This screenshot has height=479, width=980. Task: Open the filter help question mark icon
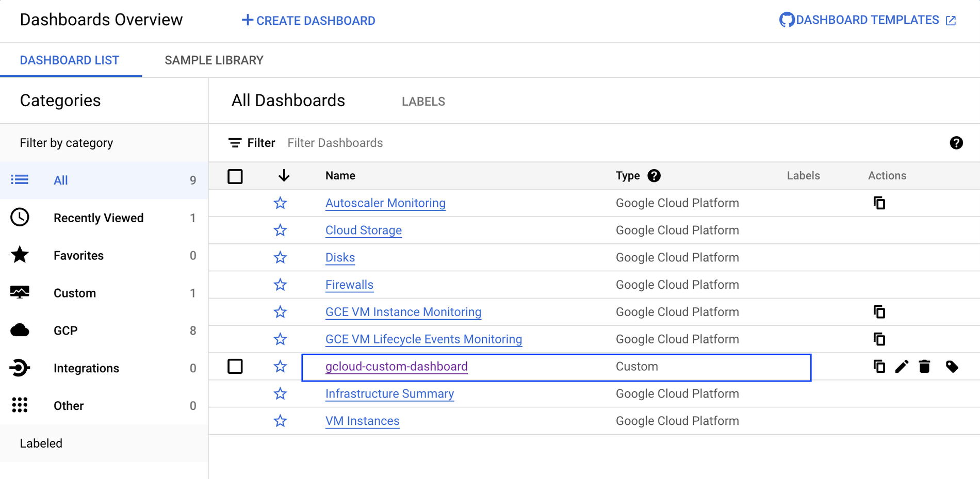tap(956, 143)
